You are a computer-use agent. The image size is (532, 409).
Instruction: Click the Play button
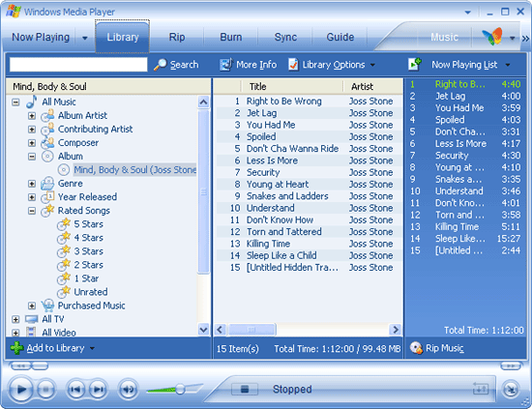20,390
